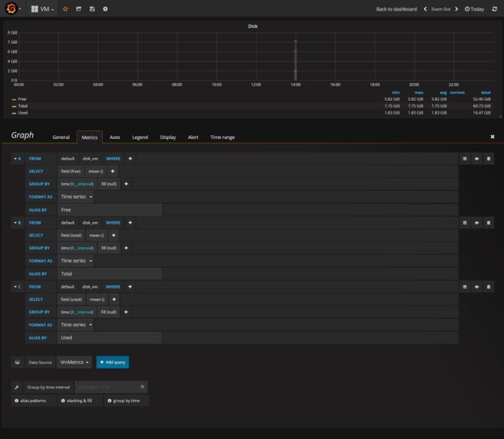Open the VmMetrics data source dropdown
504x439 pixels.
[75, 363]
